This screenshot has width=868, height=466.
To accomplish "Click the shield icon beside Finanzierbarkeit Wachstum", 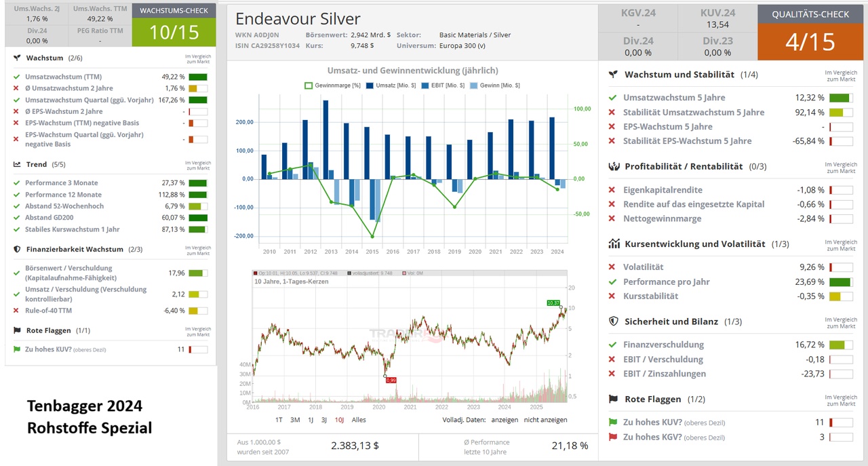I will [17, 249].
